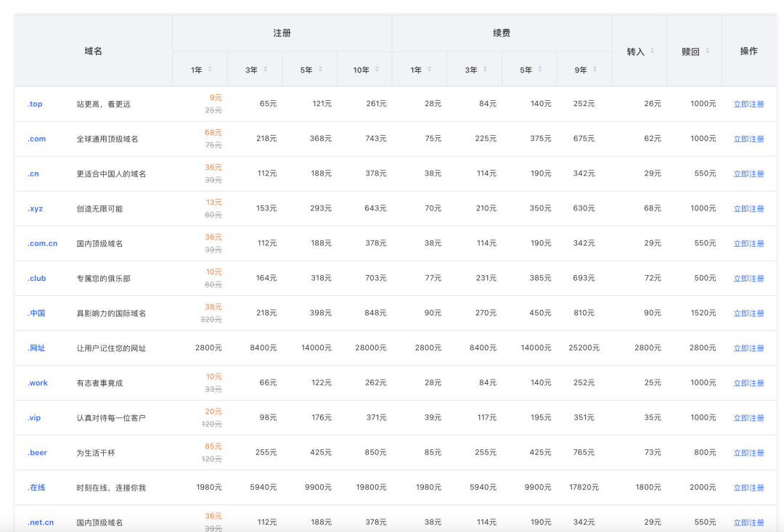Open the .com.cn domain link
784x532 pixels.
pyautogui.click(x=43, y=243)
